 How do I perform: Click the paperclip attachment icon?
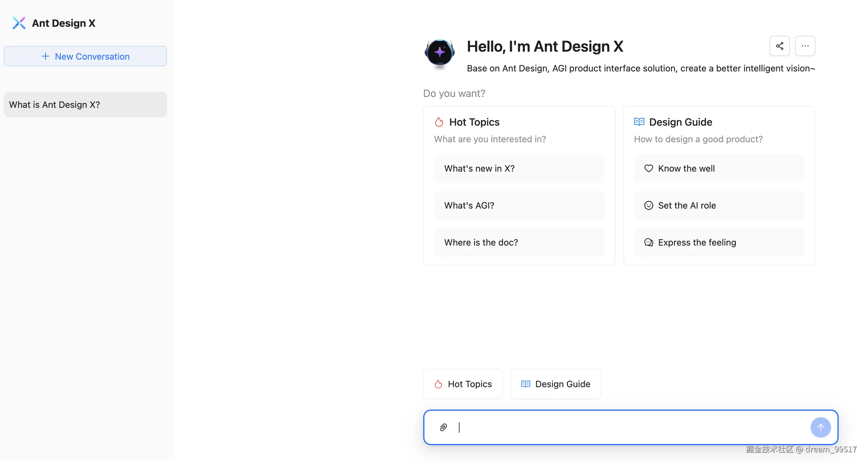(x=443, y=427)
